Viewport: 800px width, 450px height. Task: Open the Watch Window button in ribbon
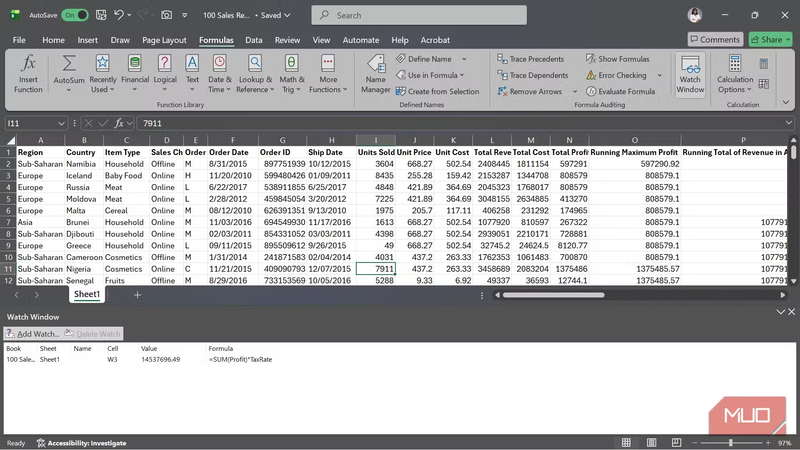tap(690, 72)
